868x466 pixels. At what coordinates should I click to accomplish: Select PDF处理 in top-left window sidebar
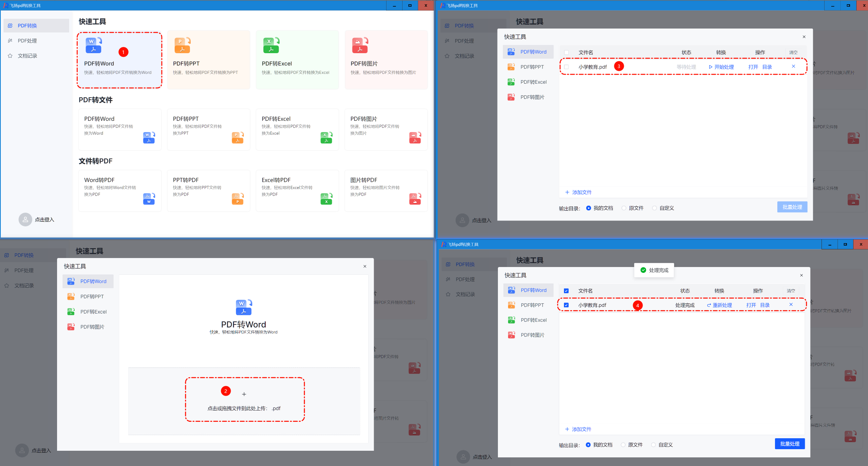click(36, 41)
